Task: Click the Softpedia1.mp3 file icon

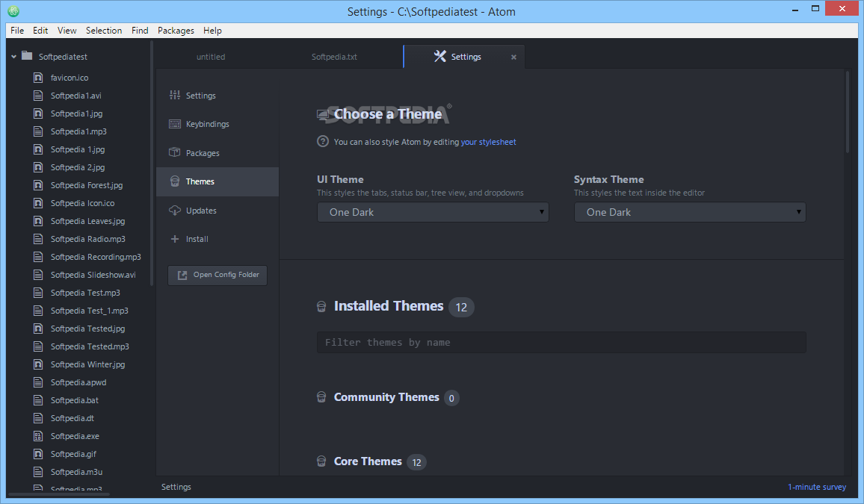Action: 38,131
